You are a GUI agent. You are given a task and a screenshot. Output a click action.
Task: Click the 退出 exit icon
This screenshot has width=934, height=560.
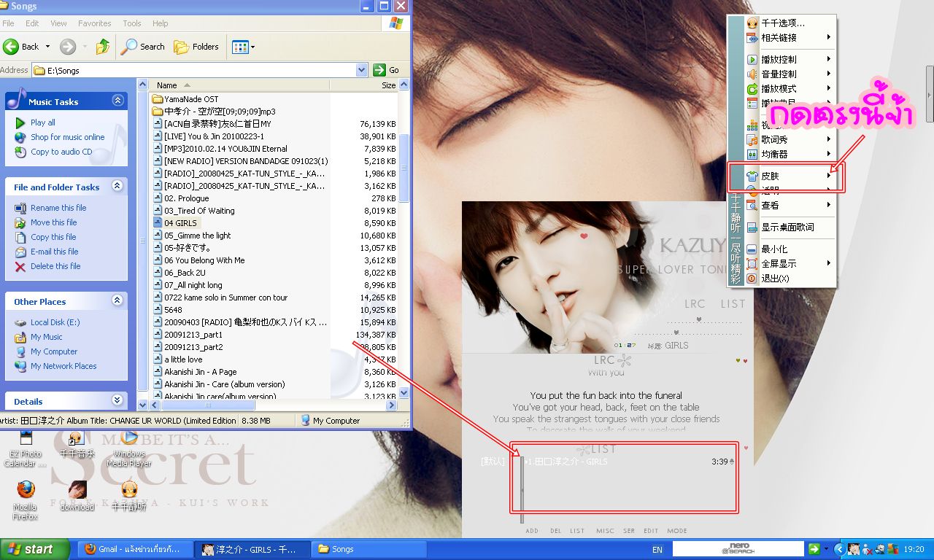(x=752, y=278)
